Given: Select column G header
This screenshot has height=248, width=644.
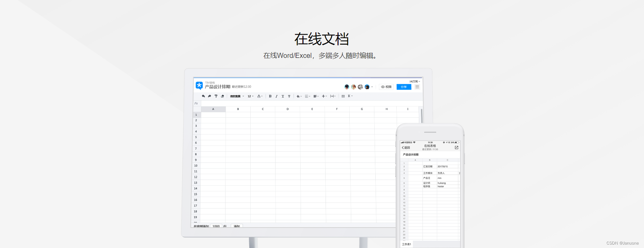Looking at the screenshot, I should pyautogui.click(x=362, y=109).
